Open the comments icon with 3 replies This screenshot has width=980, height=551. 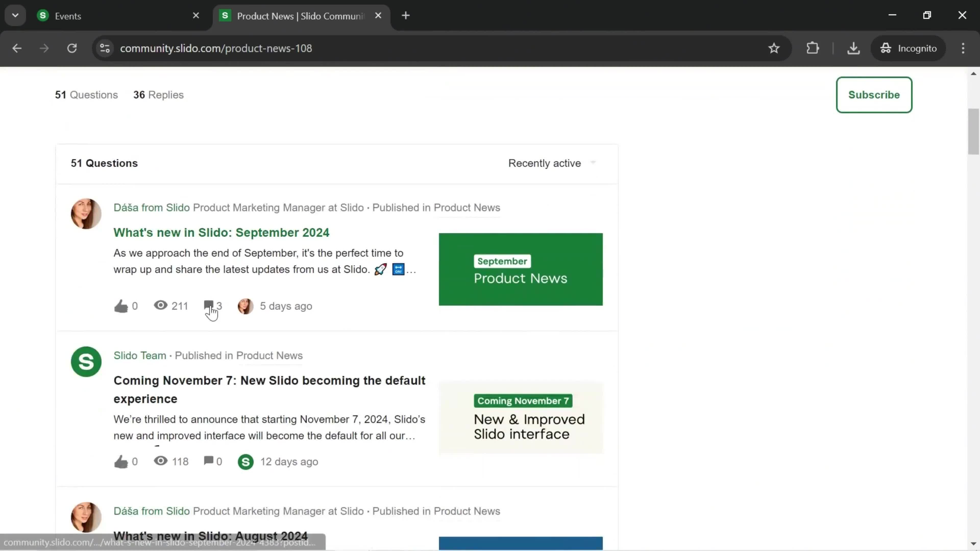coord(209,305)
